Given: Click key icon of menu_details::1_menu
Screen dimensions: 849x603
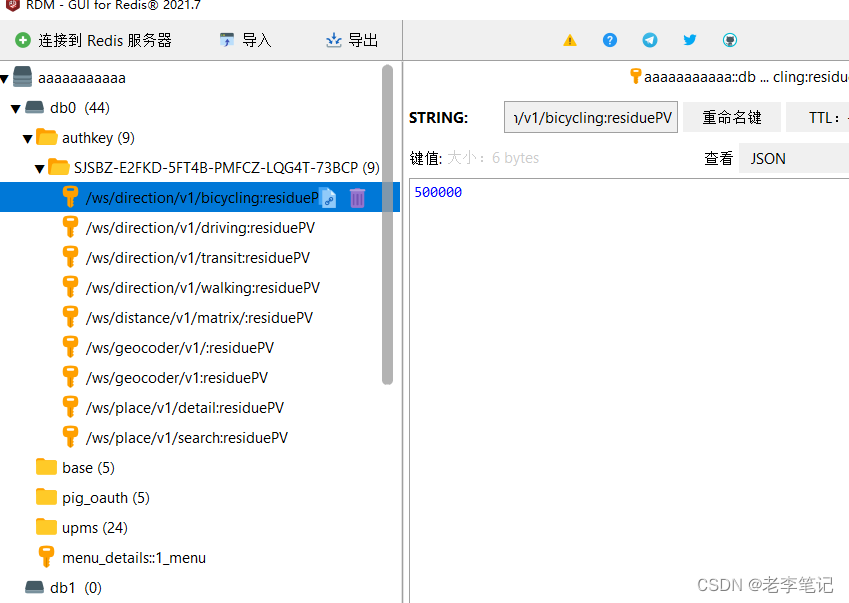Looking at the screenshot, I should pyautogui.click(x=47, y=556).
